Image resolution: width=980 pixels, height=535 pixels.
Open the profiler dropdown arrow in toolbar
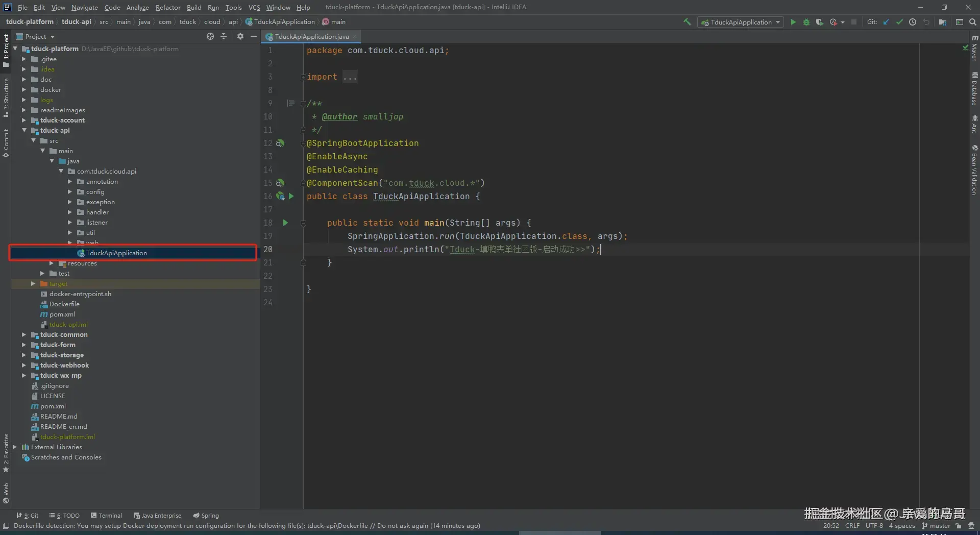[x=842, y=22]
